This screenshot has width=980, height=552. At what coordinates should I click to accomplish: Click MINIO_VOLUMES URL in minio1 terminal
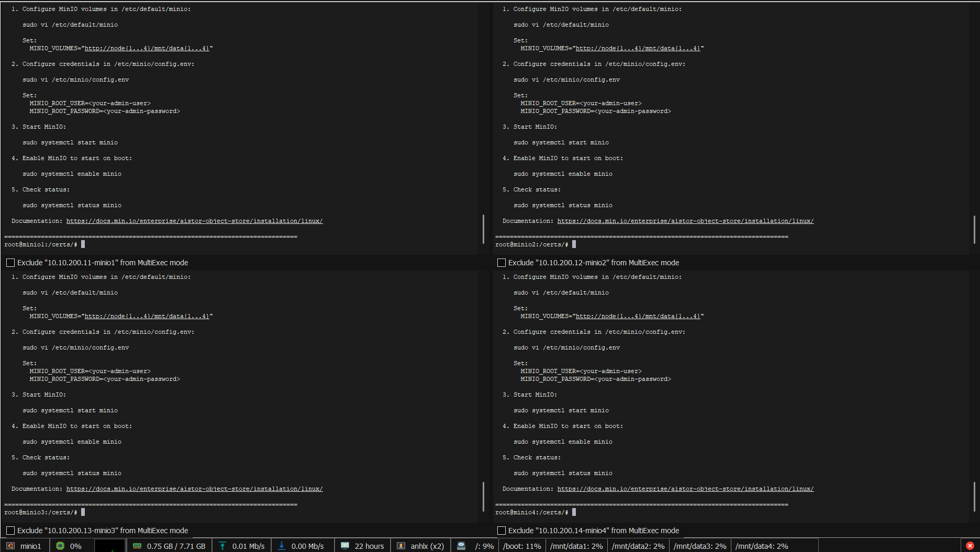coord(147,48)
